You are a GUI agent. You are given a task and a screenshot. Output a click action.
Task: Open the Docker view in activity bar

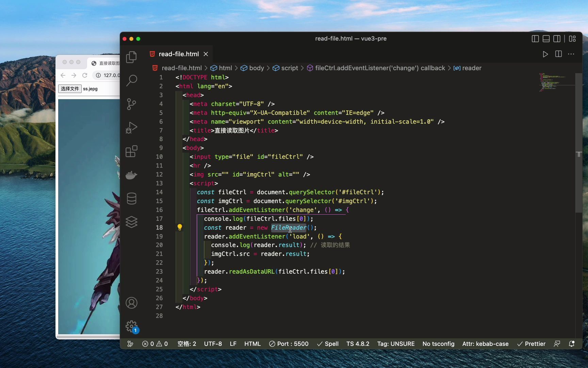click(131, 175)
